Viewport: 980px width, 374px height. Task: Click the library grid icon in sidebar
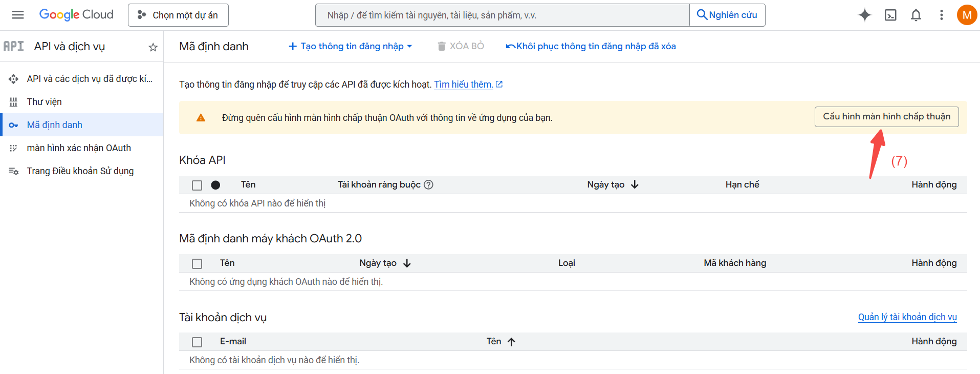click(x=14, y=102)
